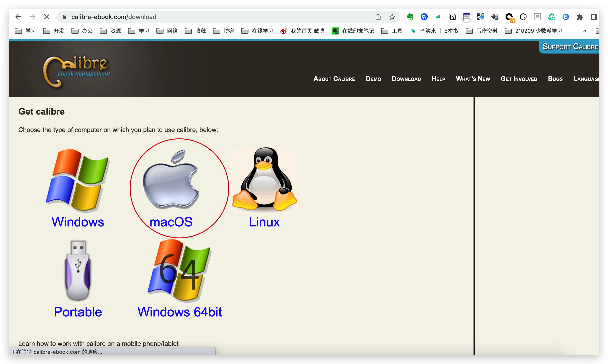The width and height of the screenshot is (608, 364).
Task: Click the Support Calibre button
Action: tap(569, 47)
